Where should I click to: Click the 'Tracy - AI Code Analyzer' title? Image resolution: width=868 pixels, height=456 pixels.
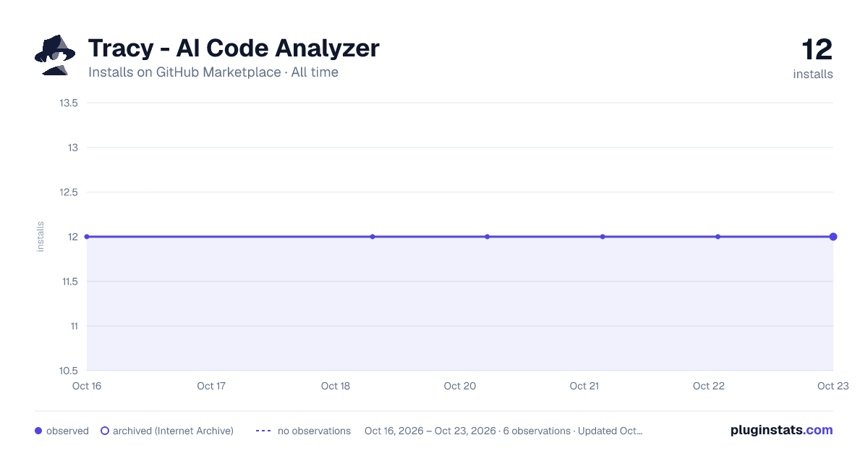234,48
